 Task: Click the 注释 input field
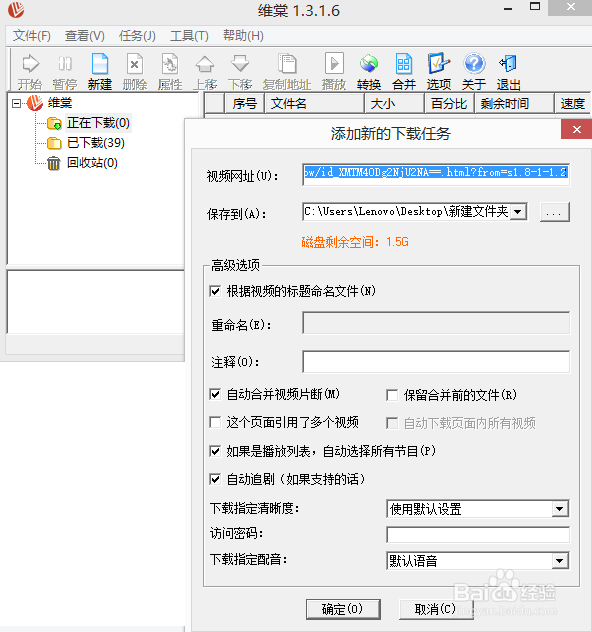point(436,362)
